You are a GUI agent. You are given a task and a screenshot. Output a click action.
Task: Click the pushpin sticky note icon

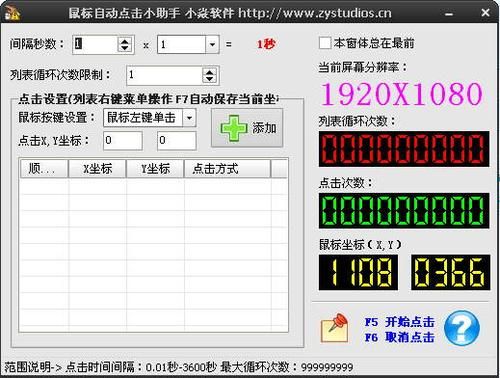[334, 328]
